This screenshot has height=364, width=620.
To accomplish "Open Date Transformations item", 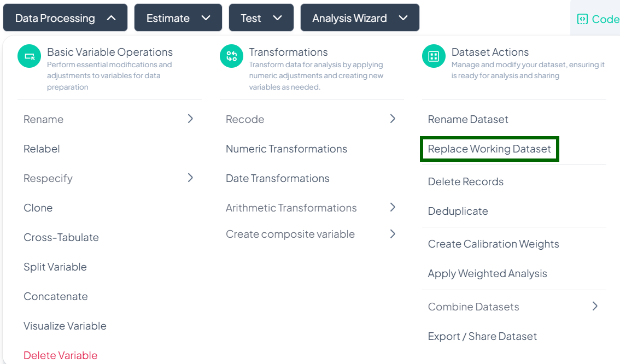I will coord(277,178).
